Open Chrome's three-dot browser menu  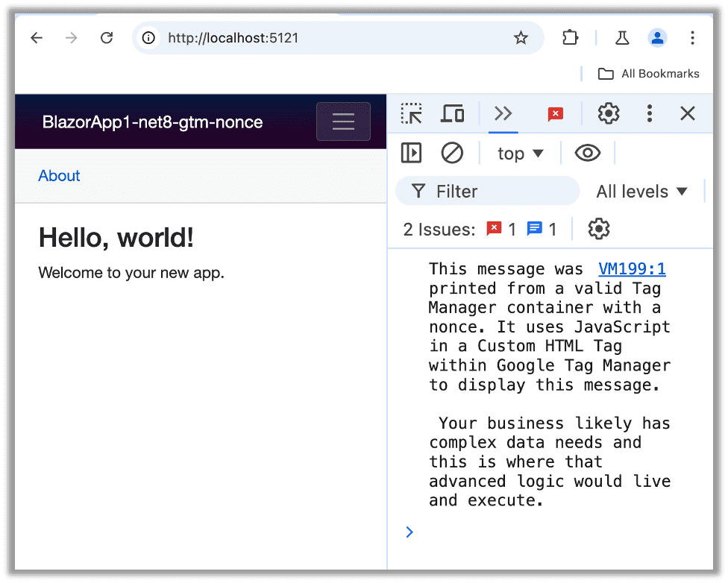[x=692, y=37]
